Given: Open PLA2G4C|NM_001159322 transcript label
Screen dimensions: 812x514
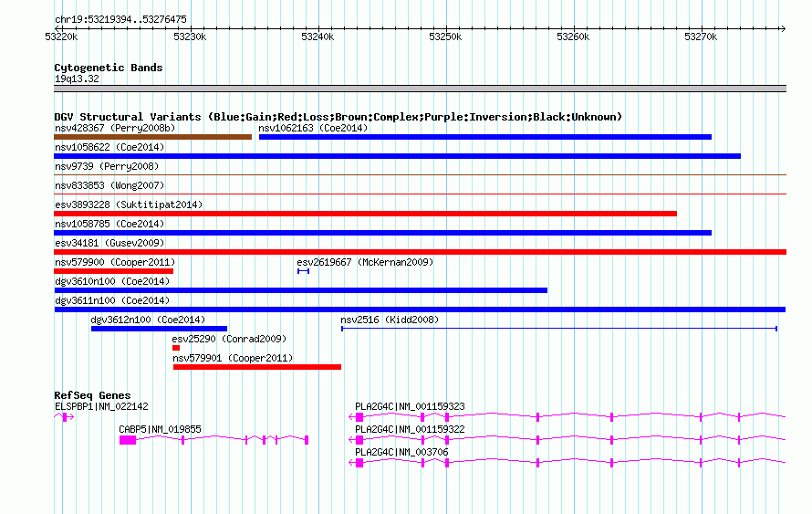Looking at the screenshot, I should 410,429.
